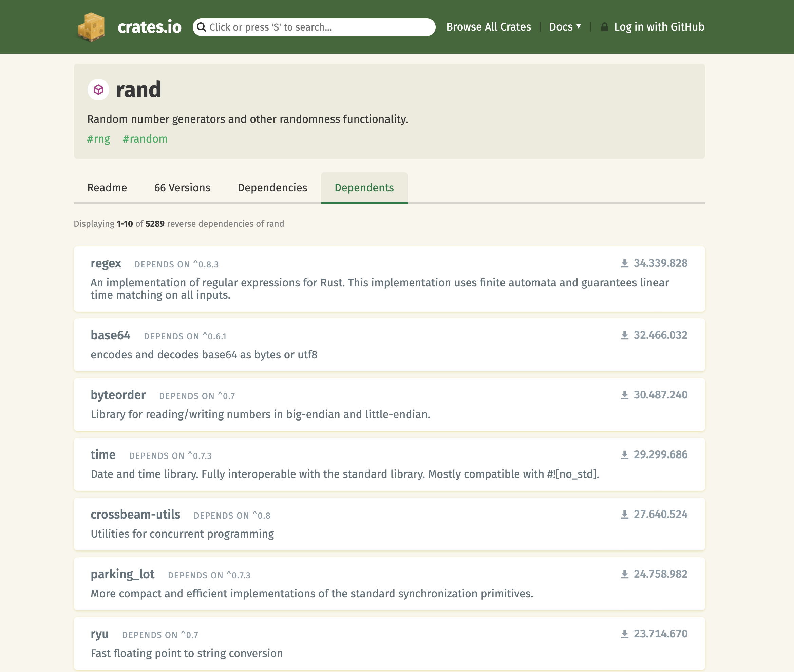
Task: Open the byteorder crate link
Action: [118, 395]
